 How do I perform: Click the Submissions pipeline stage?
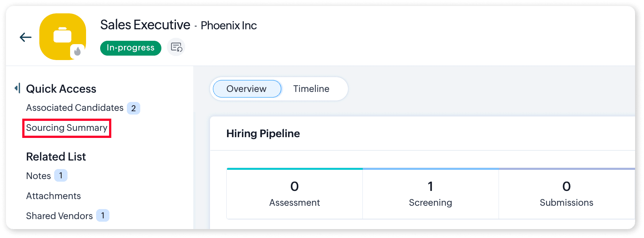point(566,194)
